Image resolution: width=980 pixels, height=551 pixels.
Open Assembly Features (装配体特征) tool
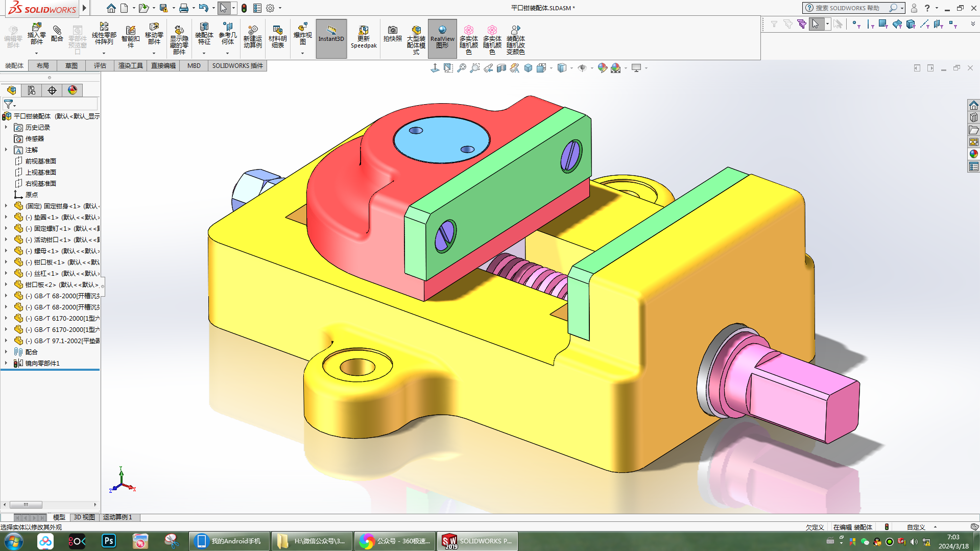click(204, 34)
